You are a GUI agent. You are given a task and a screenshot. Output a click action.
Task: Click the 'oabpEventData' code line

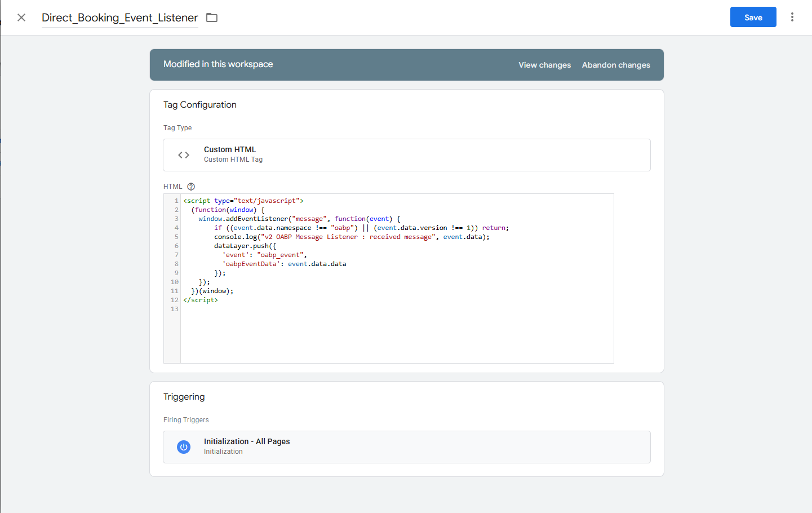(x=284, y=264)
